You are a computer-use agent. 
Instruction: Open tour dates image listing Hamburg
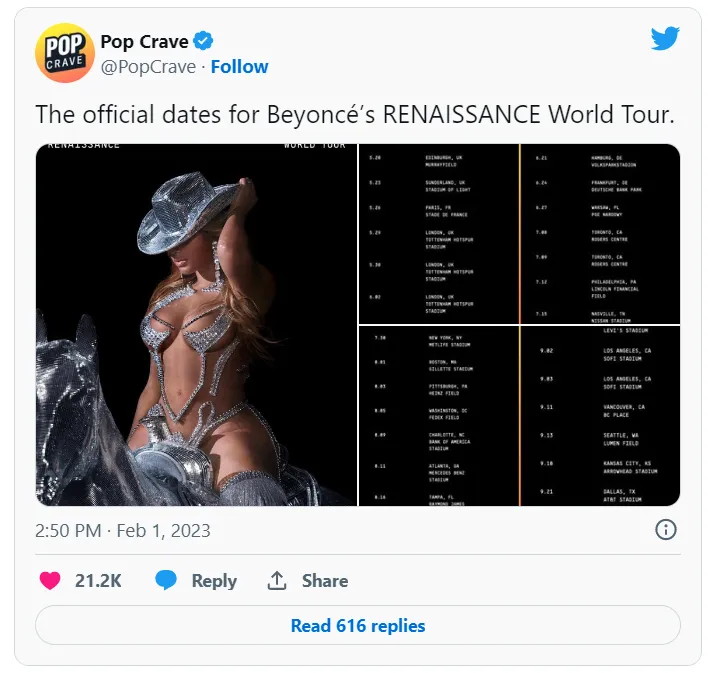601,233
